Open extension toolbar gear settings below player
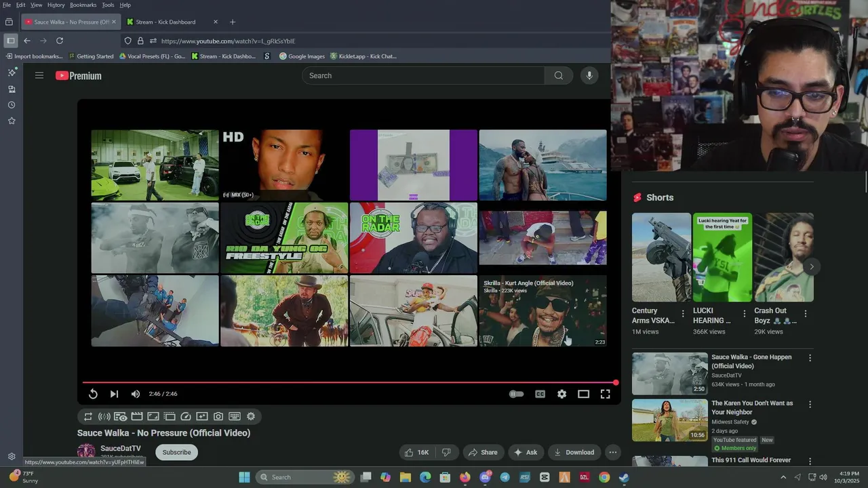 click(x=251, y=416)
